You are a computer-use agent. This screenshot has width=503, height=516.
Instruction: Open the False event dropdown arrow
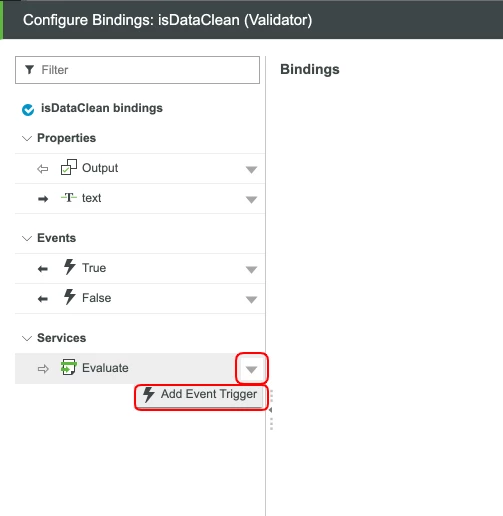tap(251, 300)
